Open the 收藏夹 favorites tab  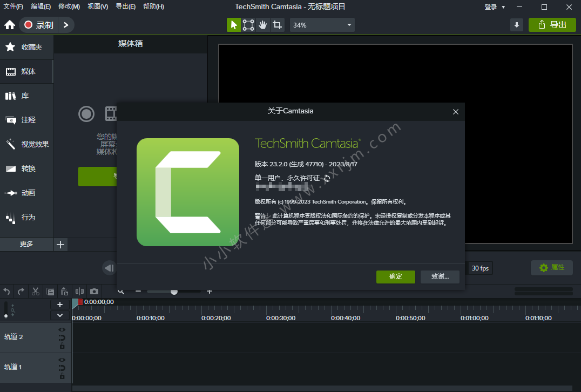[x=26, y=47]
